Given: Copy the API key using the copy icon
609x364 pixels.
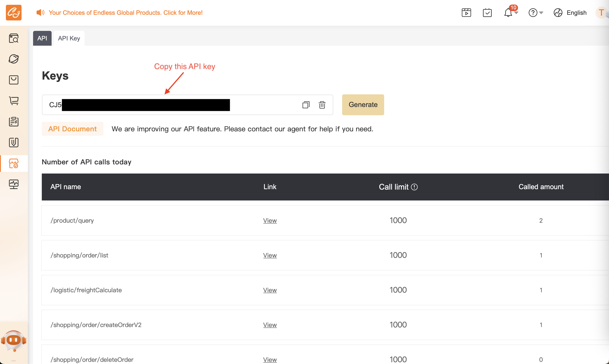Looking at the screenshot, I should point(306,105).
